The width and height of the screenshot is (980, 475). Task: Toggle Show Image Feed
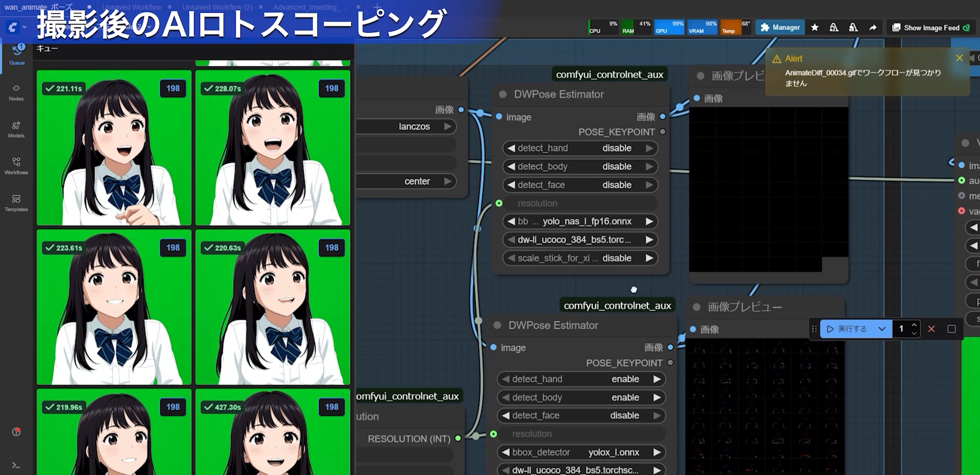930,28
